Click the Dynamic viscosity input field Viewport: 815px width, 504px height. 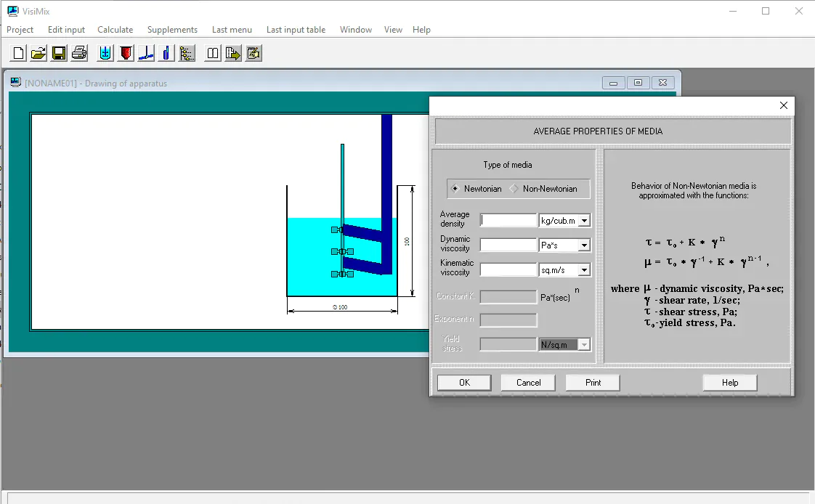pos(508,245)
